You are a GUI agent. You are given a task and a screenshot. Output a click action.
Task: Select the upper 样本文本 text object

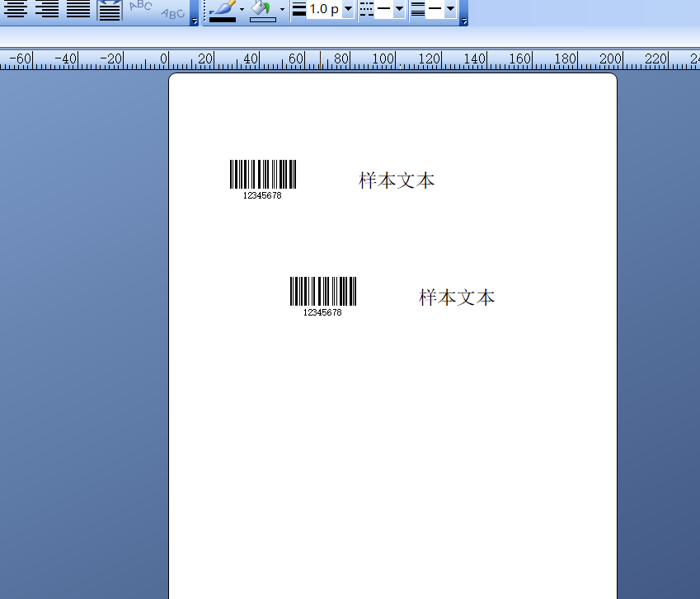tap(397, 180)
